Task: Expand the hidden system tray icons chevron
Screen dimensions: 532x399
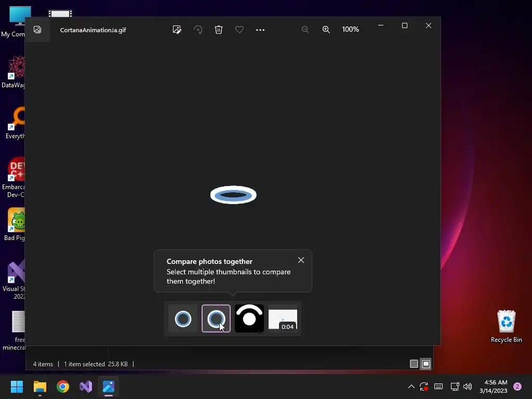Action: (411, 387)
